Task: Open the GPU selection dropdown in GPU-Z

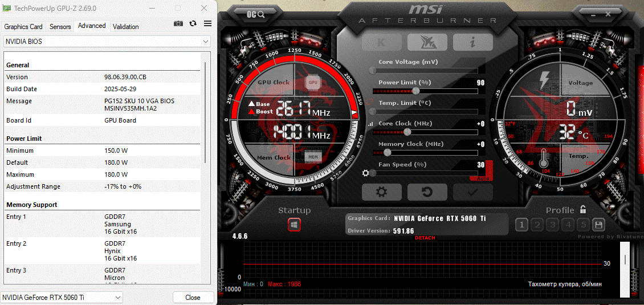Action: (62, 297)
